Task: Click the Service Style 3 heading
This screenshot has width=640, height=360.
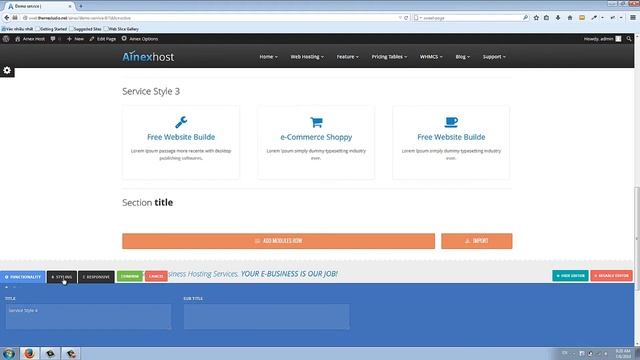Action: [x=151, y=91]
